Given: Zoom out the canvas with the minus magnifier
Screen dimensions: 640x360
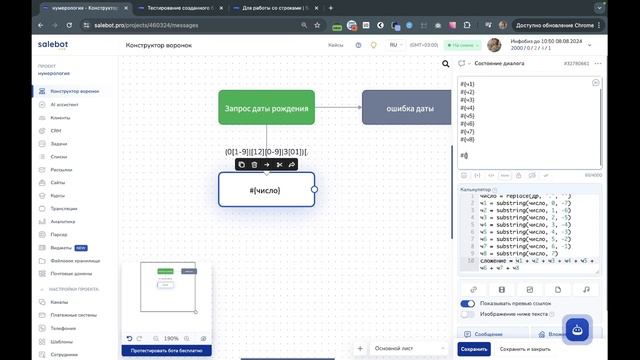Looking at the screenshot, I should pyautogui.click(x=156, y=338).
